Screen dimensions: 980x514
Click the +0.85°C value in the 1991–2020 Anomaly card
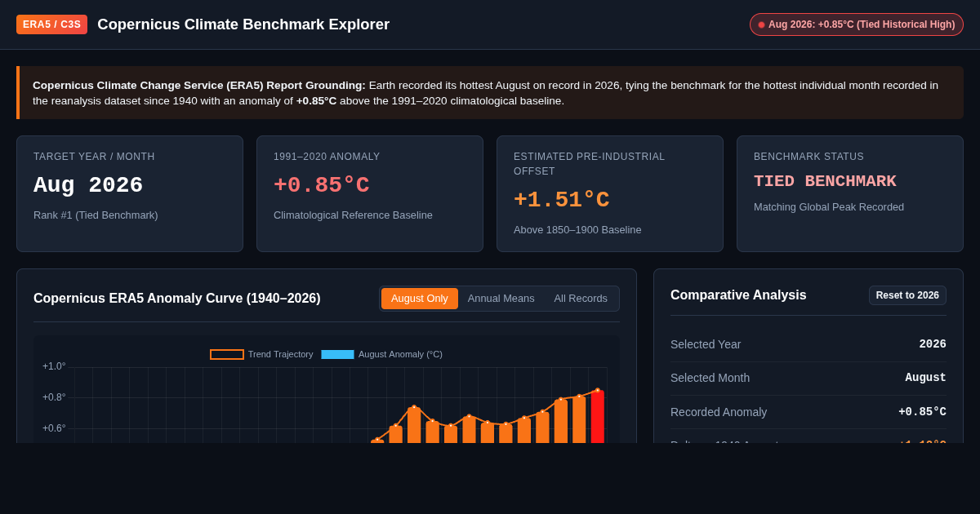(x=322, y=185)
